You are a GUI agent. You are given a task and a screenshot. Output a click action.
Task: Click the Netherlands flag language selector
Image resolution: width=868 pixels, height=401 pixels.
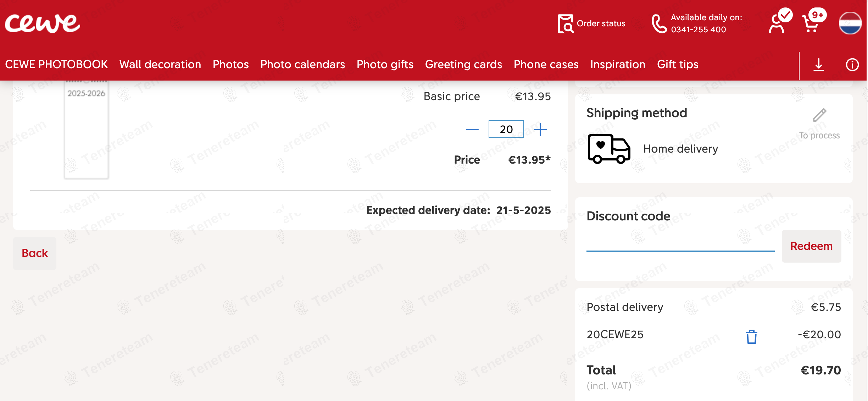[850, 23]
